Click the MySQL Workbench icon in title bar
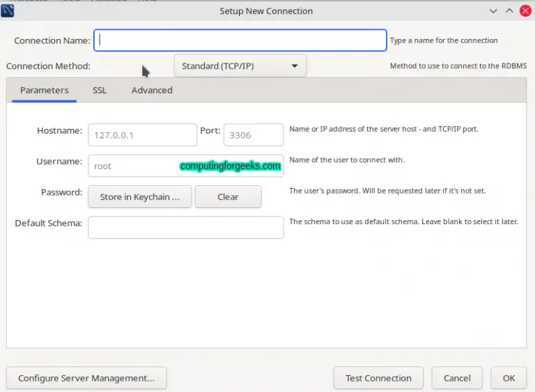535x392 pixels. pos(8,10)
